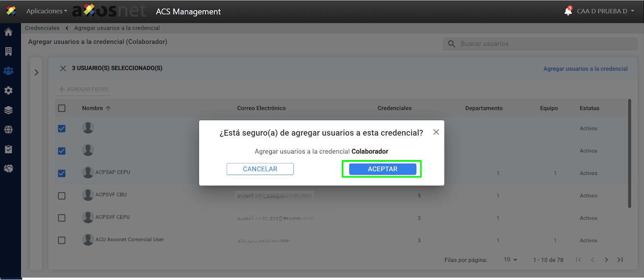
Task: Click the stacked layers sidebar icon
Action: [x=8, y=110]
